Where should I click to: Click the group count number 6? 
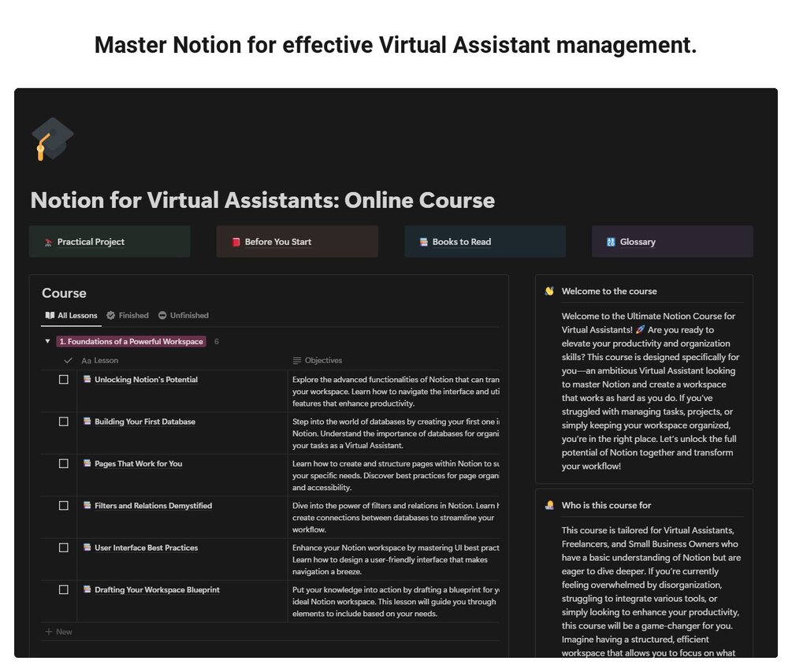pos(217,342)
